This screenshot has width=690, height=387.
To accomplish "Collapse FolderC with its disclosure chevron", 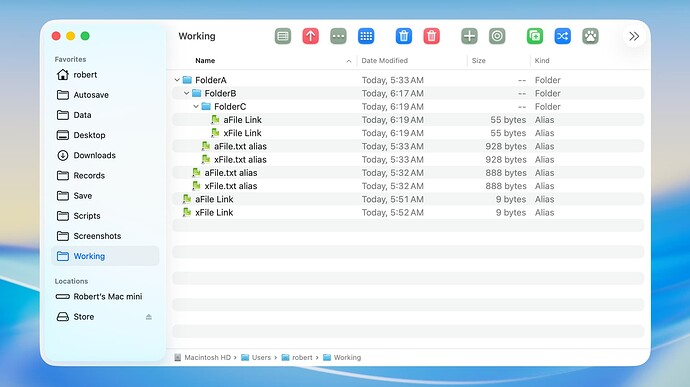I will pos(196,107).
